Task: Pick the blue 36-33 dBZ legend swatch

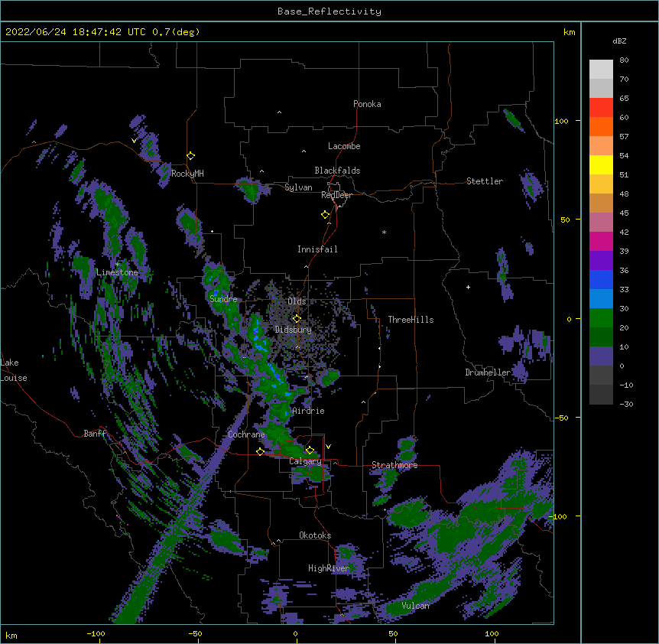Action: pyautogui.click(x=601, y=279)
